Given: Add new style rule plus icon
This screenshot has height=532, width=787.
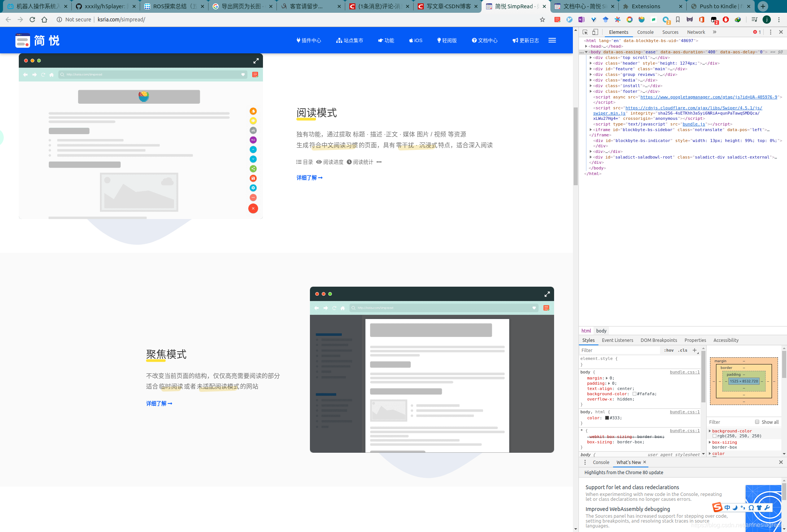Looking at the screenshot, I should click(695, 350).
